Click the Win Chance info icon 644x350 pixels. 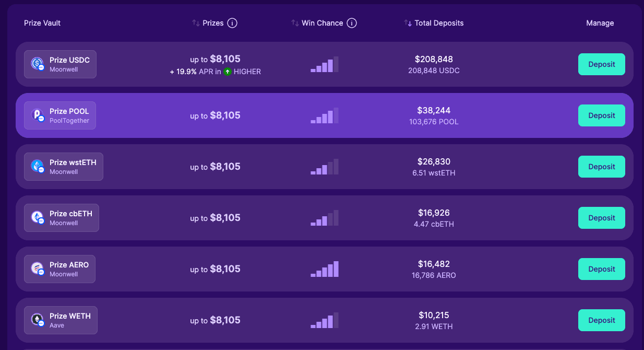coord(352,23)
